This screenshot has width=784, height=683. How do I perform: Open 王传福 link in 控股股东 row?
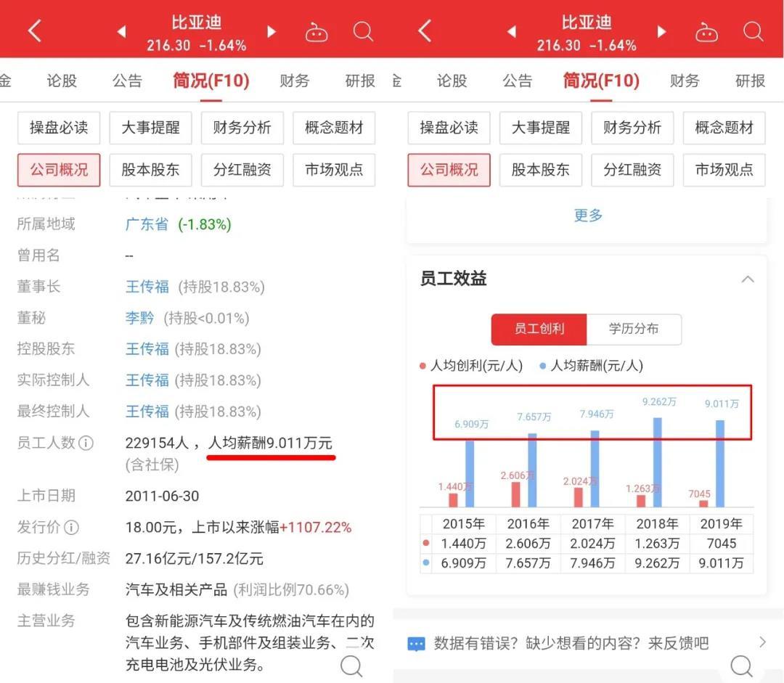(x=147, y=349)
